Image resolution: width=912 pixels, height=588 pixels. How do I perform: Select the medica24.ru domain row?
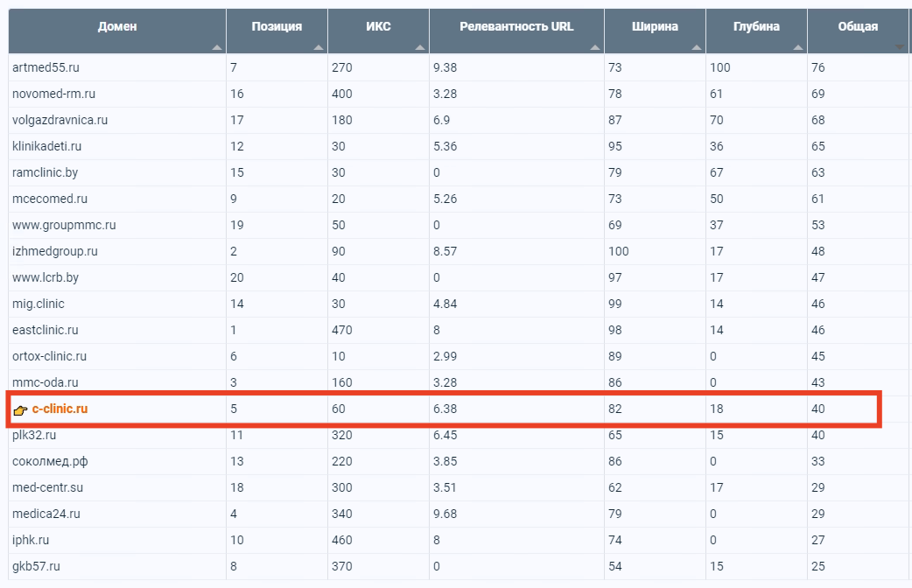click(459, 514)
